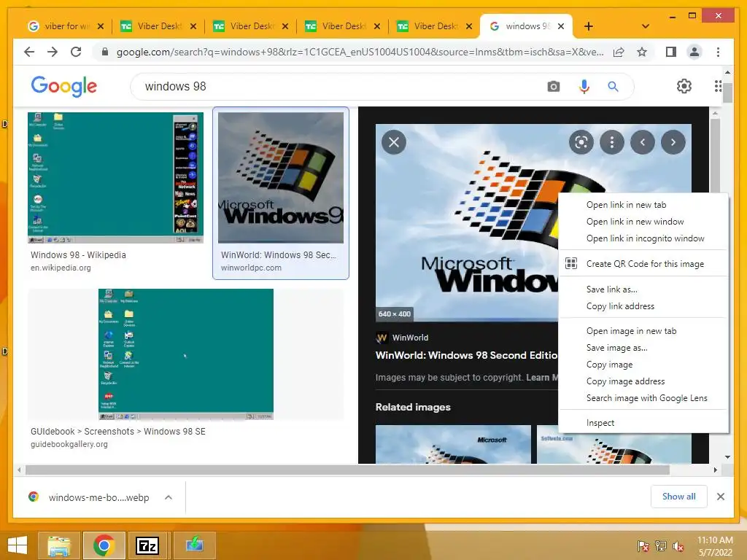Image resolution: width=747 pixels, height=560 pixels.
Task: Open Chrome's three-dot menu
Action: 718,52
